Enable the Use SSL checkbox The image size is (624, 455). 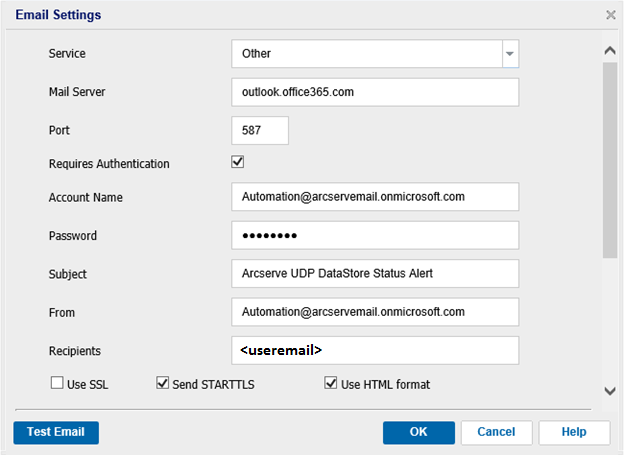click(57, 383)
